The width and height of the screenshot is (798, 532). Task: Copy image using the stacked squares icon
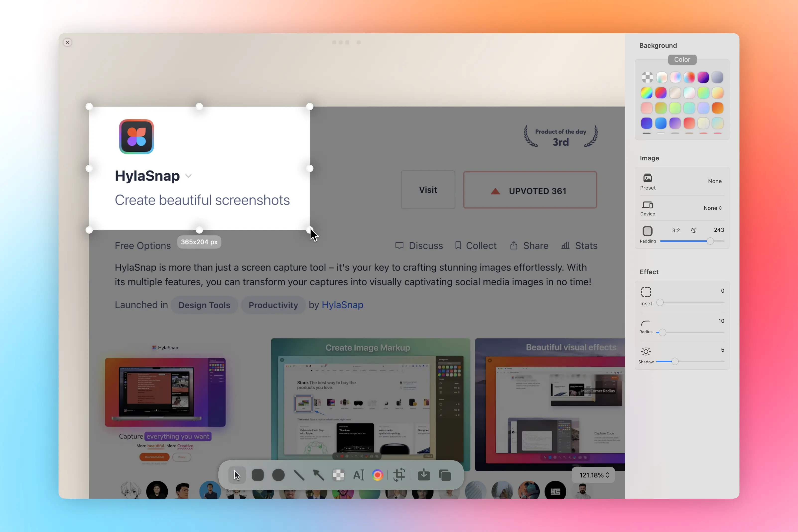(x=445, y=475)
